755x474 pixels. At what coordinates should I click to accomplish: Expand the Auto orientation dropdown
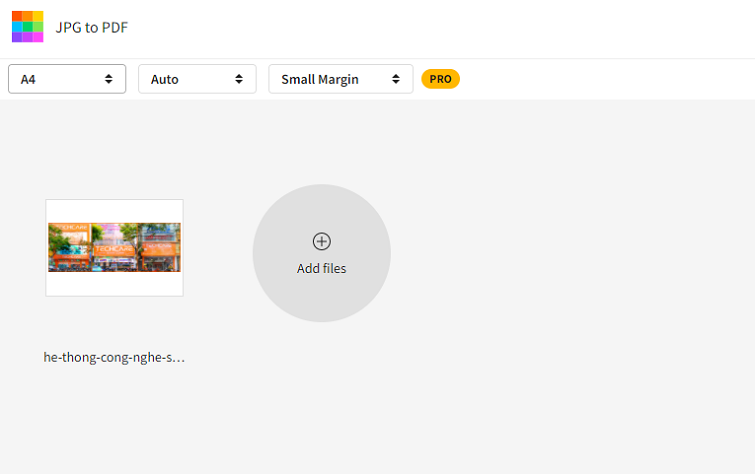tap(197, 79)
